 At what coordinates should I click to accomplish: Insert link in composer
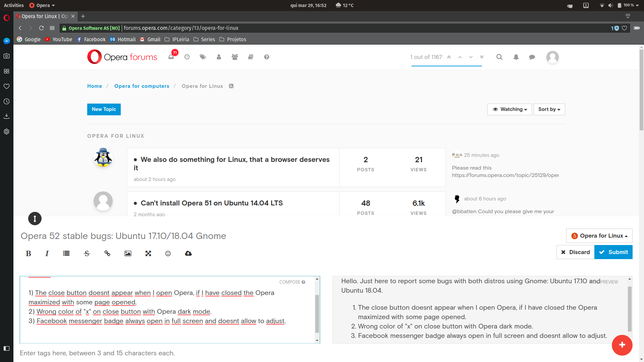107,253
